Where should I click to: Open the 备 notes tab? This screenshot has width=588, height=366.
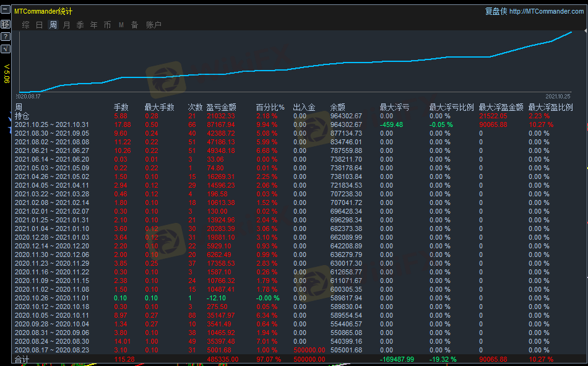pyautogui.click(x=134, y=25)
